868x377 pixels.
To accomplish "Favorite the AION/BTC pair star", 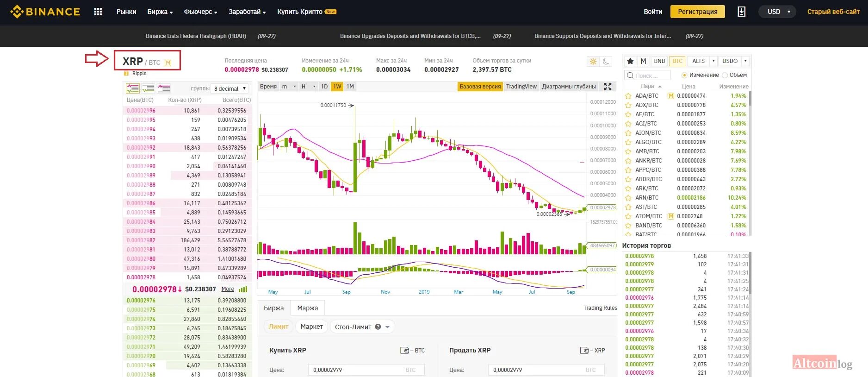I will coord(628,133).
